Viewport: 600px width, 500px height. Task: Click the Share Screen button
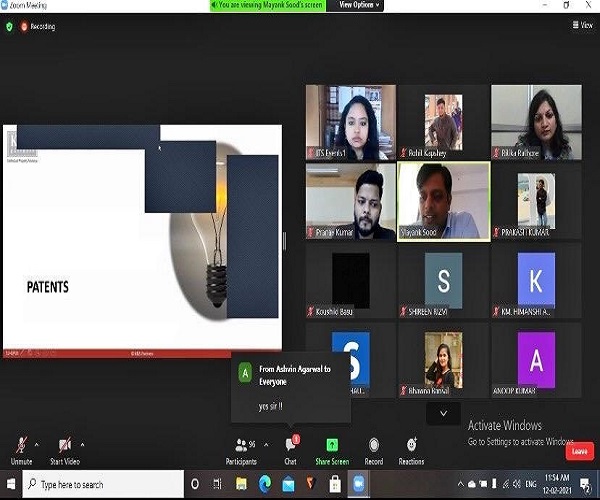point(332,451)
